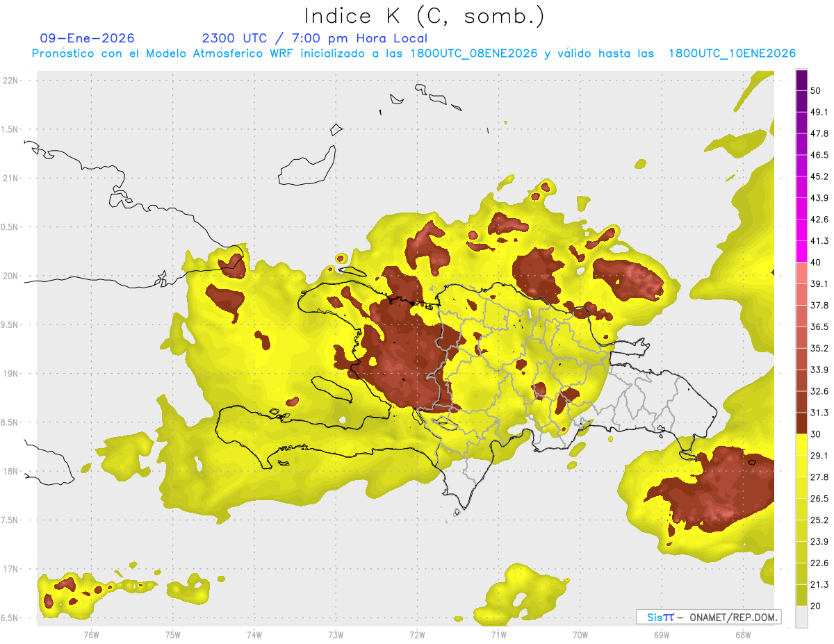Click the '72W' longitude label
Image resolution: width=834 pixels, height=644 pixels.
pos(417,635)
